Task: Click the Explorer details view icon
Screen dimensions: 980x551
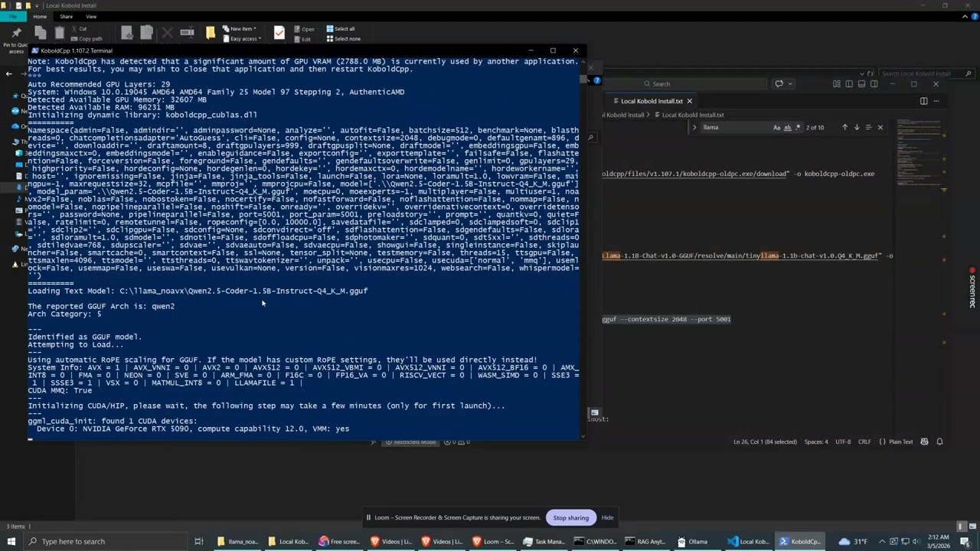Action: point(962,526)
